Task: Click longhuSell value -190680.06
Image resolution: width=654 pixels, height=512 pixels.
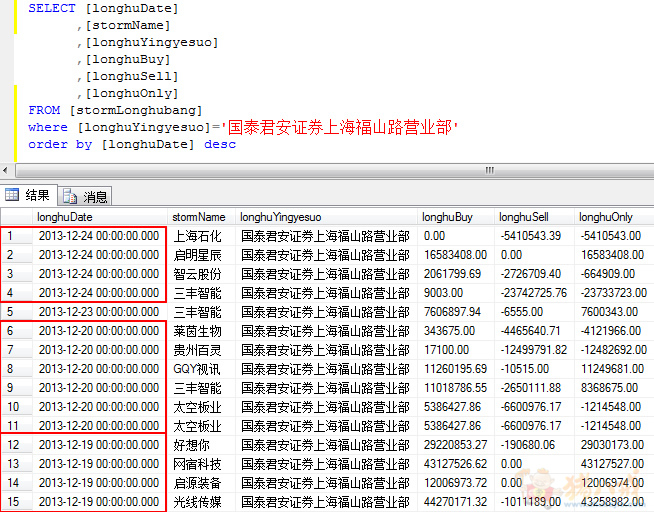Action: tap(528, 445)
